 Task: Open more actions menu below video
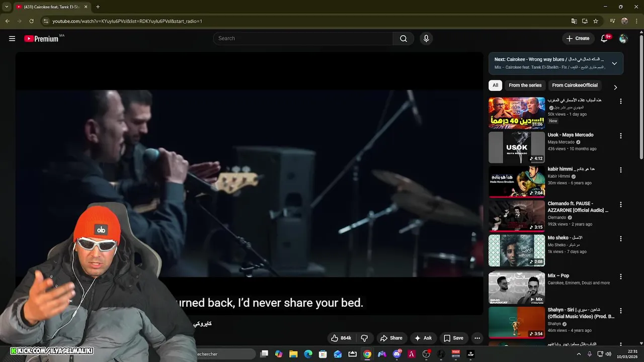(477, 338)
